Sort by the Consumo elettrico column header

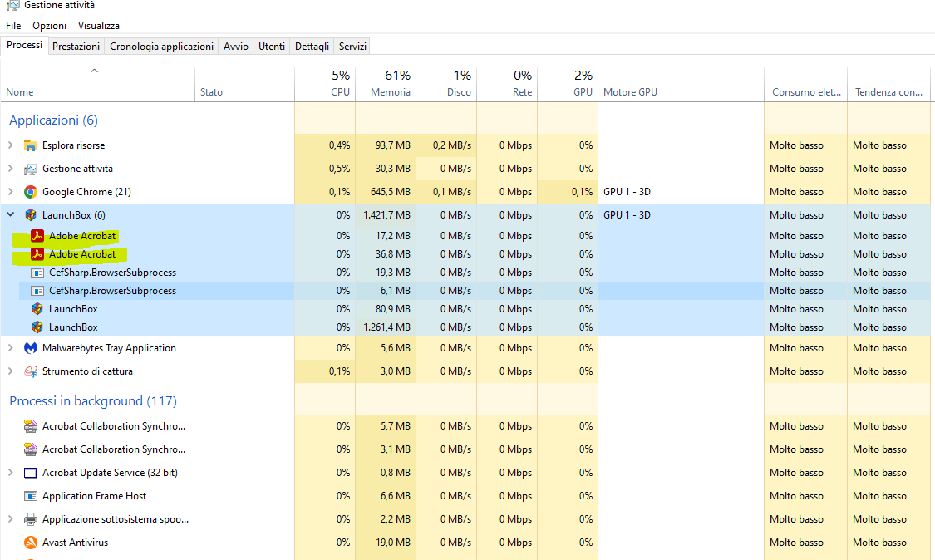tap(805, 84)
